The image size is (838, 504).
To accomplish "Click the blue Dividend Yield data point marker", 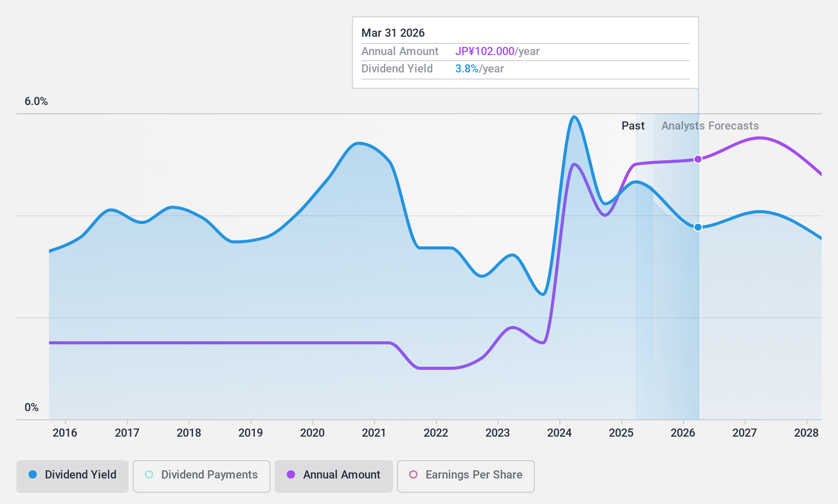I will point(698,227).
